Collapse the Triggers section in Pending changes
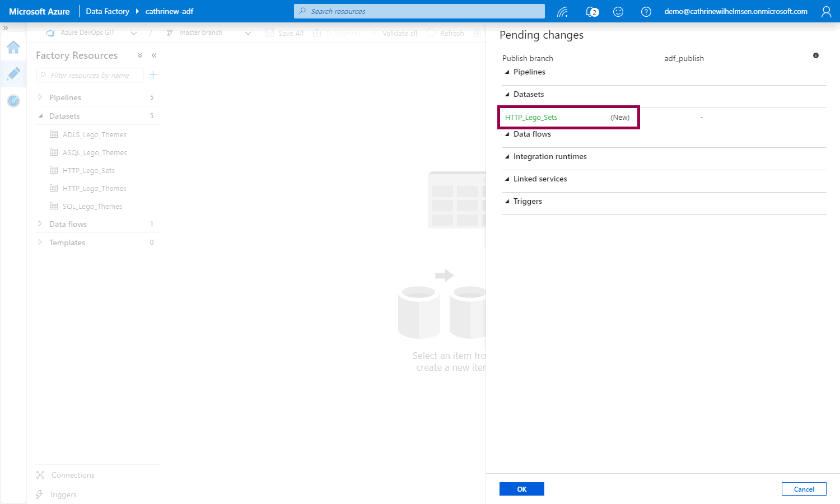The width and height of the screenshot is (840, 504). click(507, 202)
